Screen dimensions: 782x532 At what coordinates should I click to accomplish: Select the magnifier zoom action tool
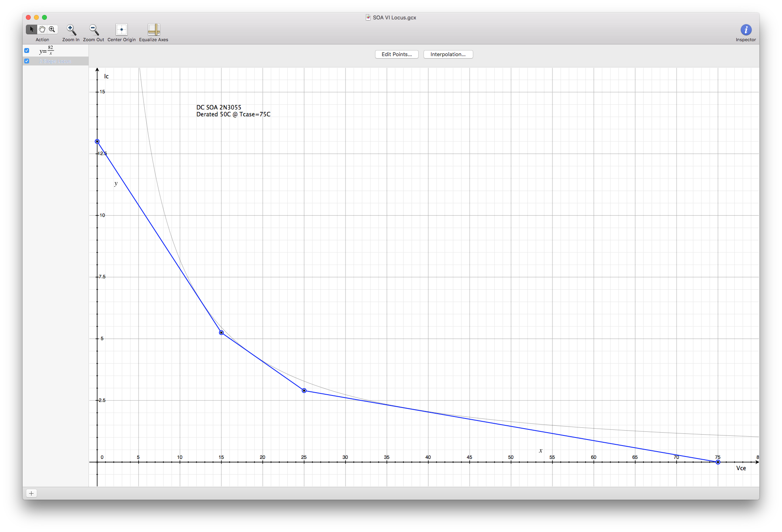(52, 29)
